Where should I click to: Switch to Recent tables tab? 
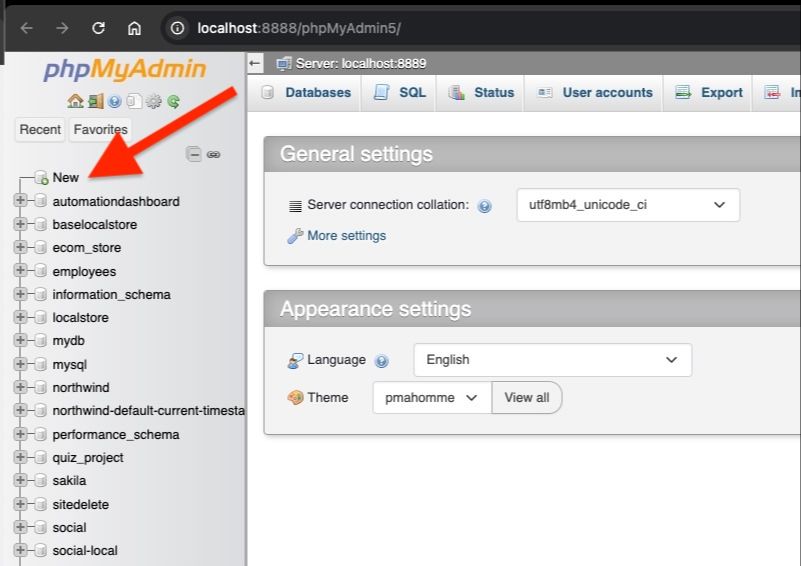coord(40,130)
